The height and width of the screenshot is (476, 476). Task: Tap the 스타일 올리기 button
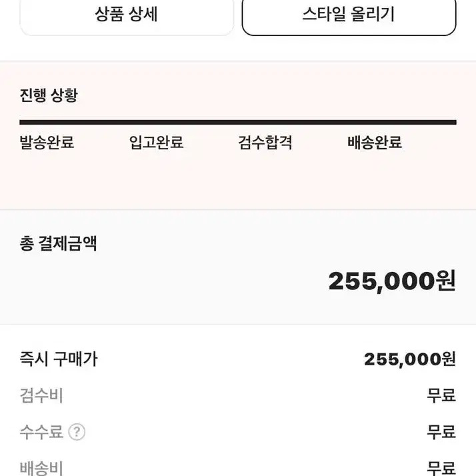click(x=349, y=15)
